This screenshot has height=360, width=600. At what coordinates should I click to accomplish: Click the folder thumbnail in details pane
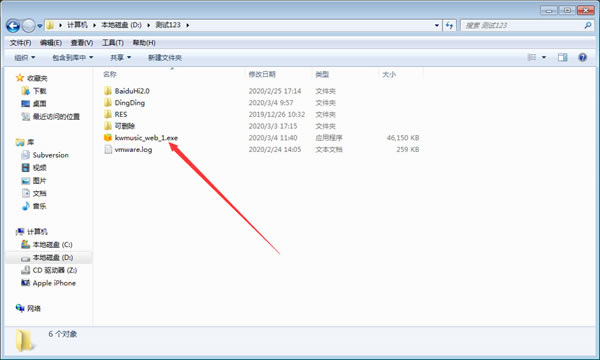coord(24,340)
